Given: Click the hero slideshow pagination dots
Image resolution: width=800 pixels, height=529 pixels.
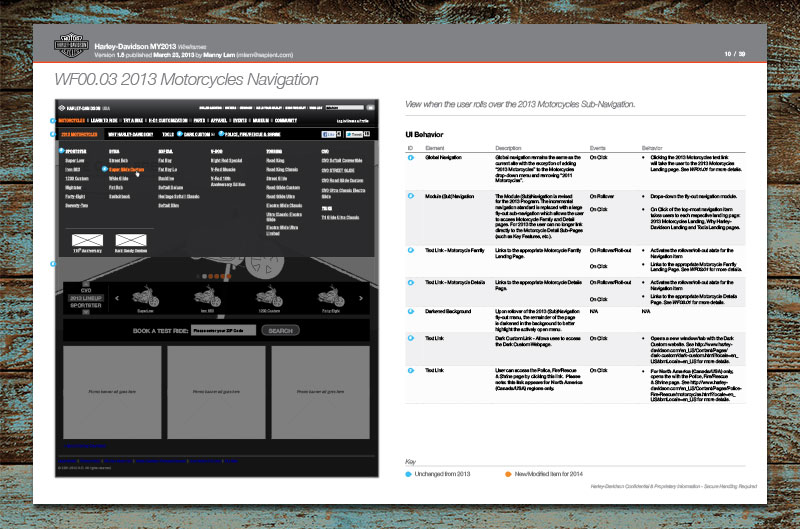Looking at the screenshot, I should [x=214, y=276].
